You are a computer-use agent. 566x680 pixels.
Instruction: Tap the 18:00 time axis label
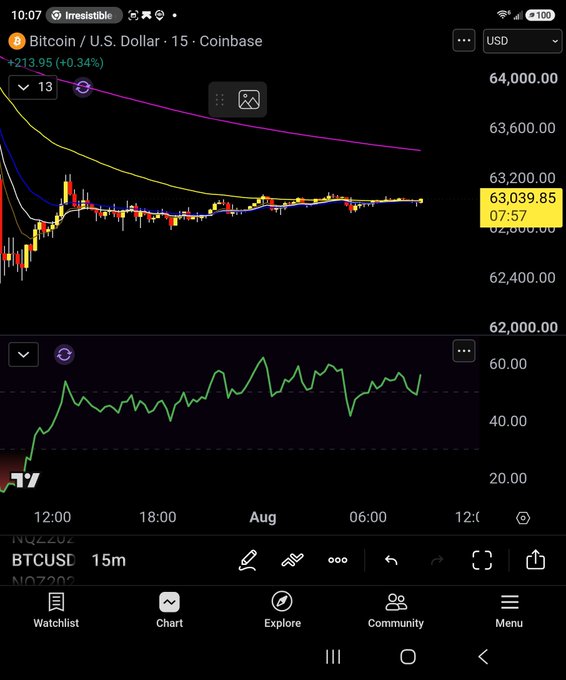click(158, 517)
